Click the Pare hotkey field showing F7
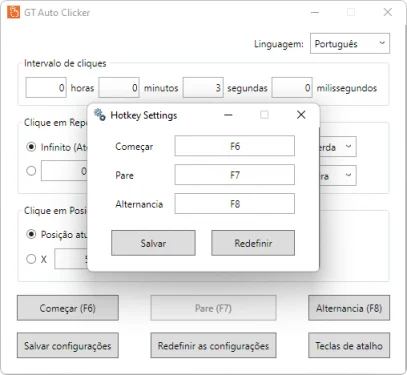407x375 pixels. 235,175
